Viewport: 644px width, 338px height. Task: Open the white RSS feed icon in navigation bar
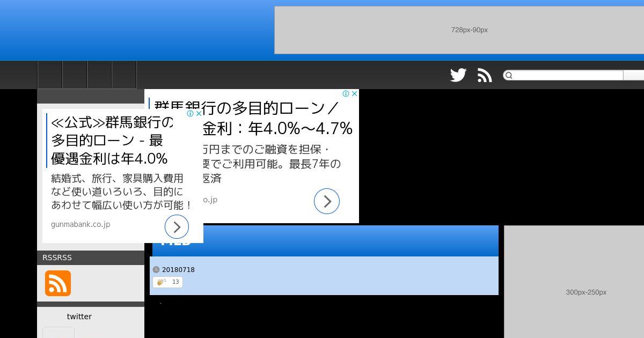pyautogui.click(x=485, y=75)
